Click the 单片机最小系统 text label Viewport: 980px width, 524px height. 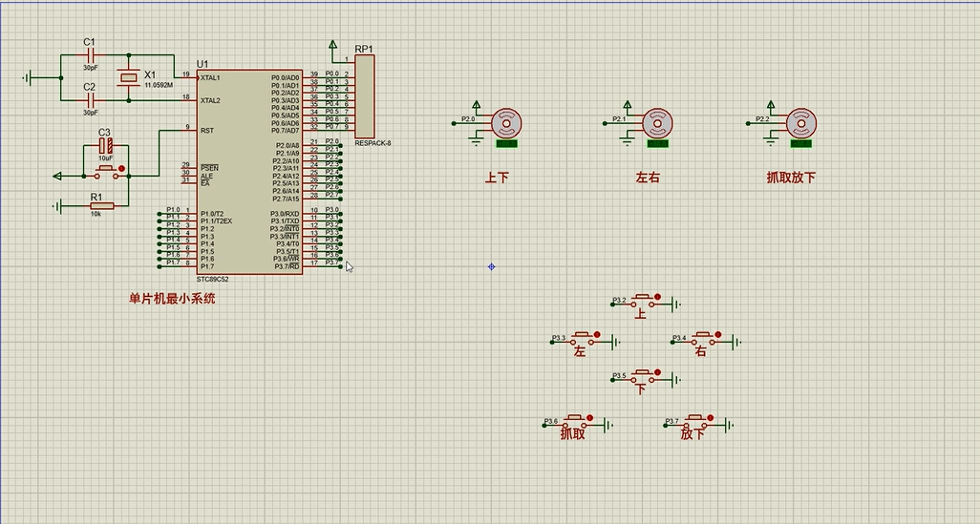tap(173, 299)
